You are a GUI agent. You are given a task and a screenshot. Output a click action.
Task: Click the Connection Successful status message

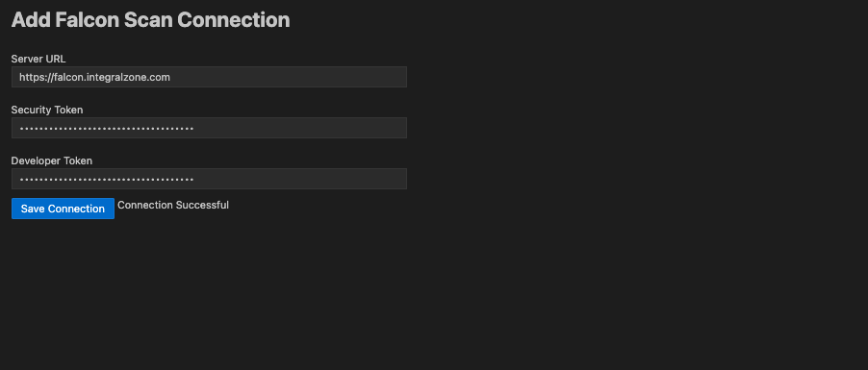173,206
